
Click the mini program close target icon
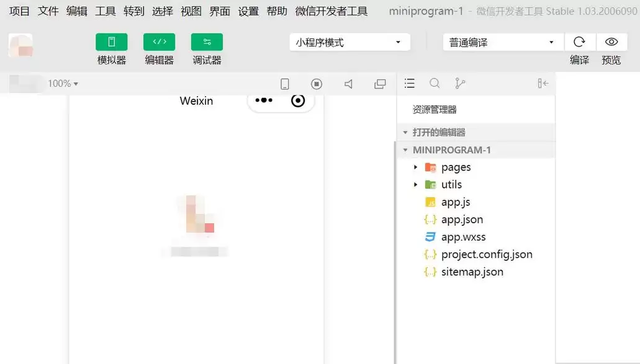[x=298, y=100]
